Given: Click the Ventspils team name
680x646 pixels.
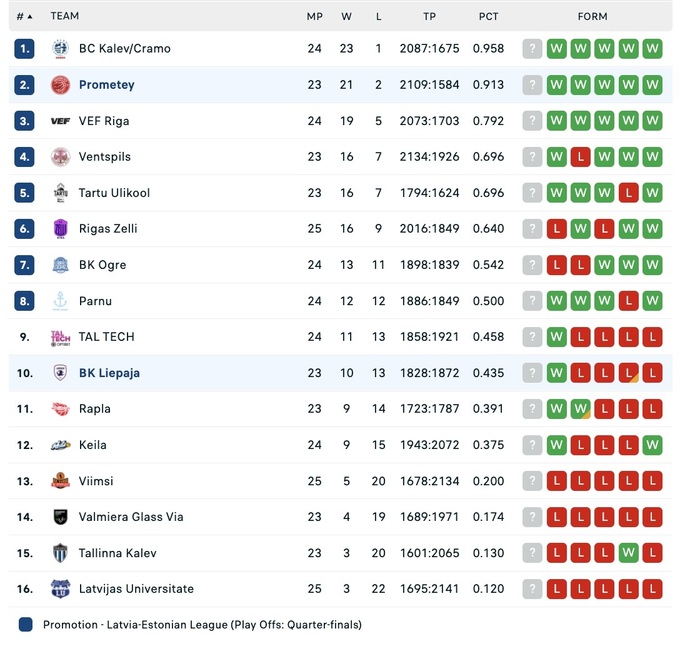Looking at the screenshot, I should point(105,157).
